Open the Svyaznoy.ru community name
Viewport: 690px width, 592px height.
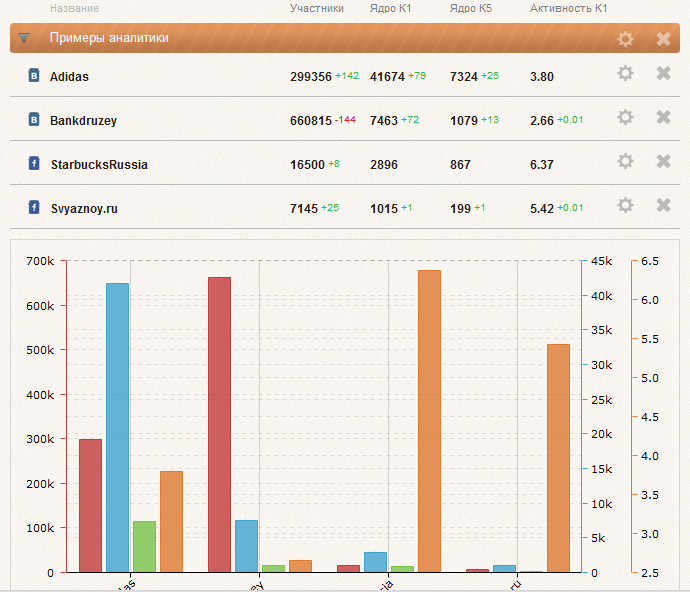[84, 209]
